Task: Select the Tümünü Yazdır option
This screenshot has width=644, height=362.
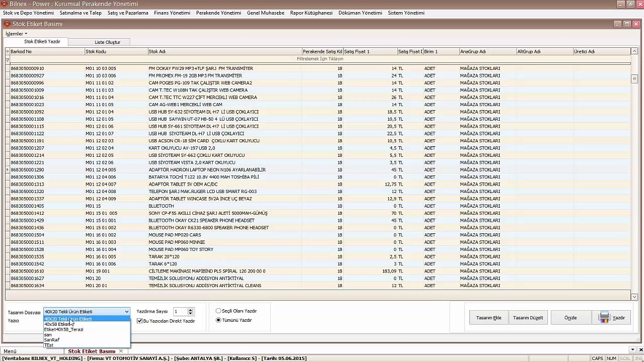Action: click(218, 320)
